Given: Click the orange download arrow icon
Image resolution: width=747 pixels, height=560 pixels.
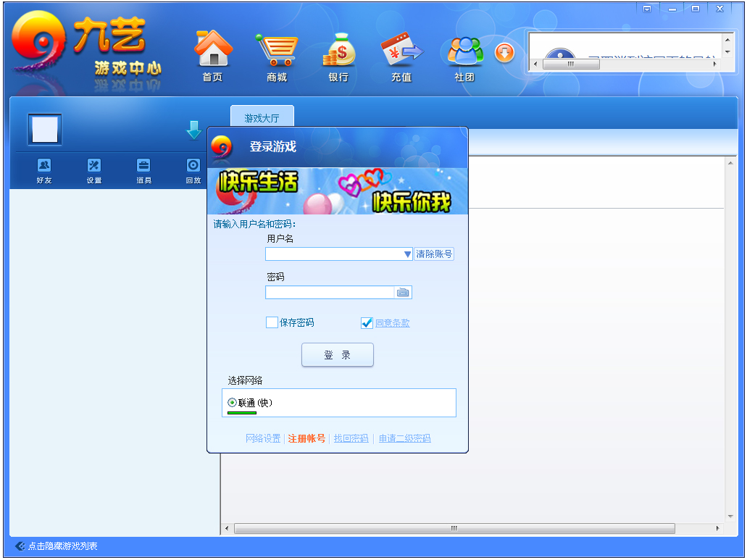Looking at the screenshot, I should pyautogui.click(x=504, y=53).
